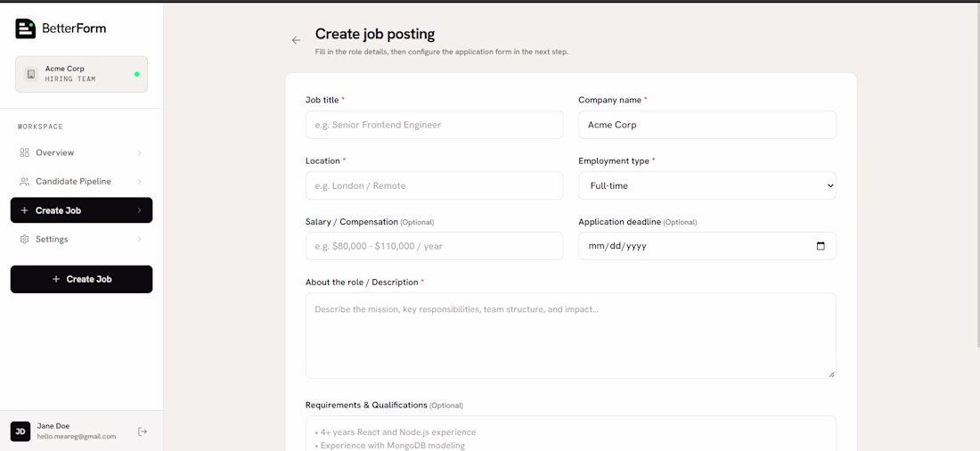
Task: Click the Jane Doe user name
Action: [53, 426]
